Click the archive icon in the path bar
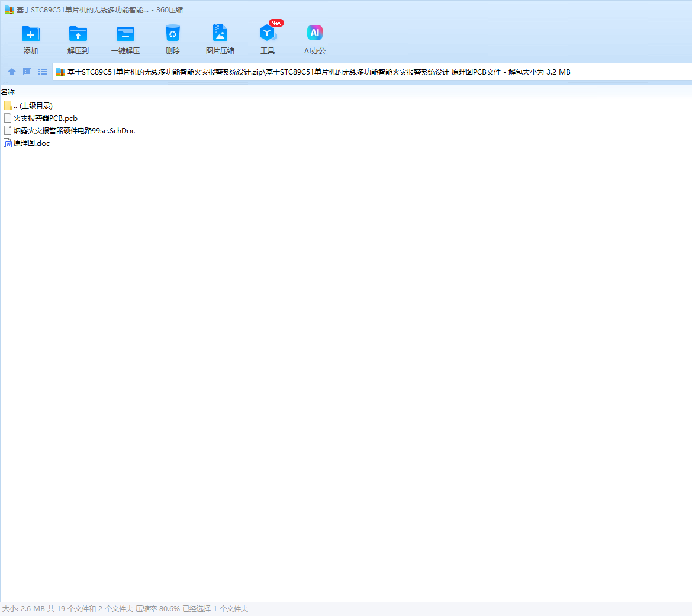This screenshot has width=692, height=616. coord(60,72)
